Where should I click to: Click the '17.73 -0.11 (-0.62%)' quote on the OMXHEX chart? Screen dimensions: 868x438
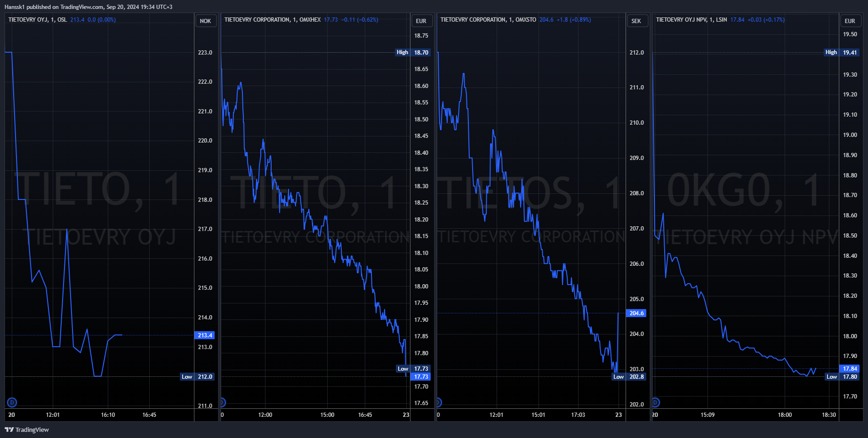tap(351, 20)
